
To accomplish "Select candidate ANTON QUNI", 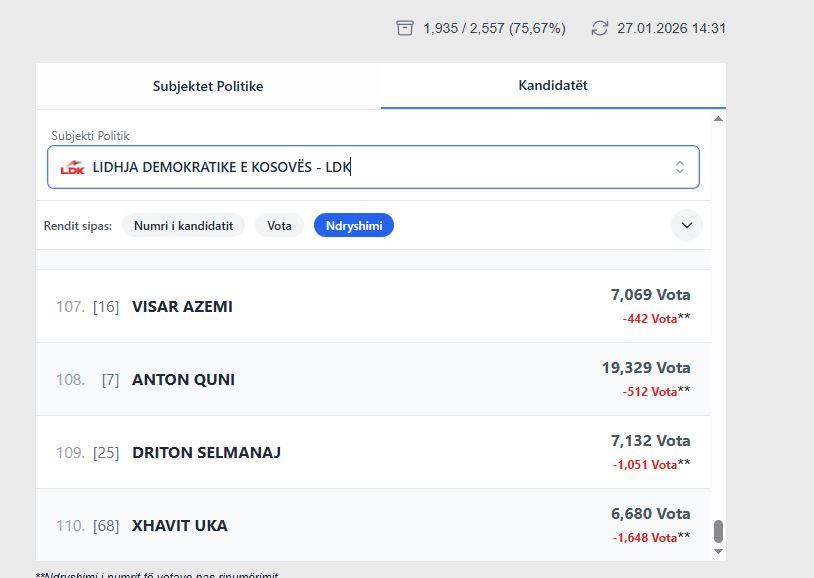I will pos(183,380).
